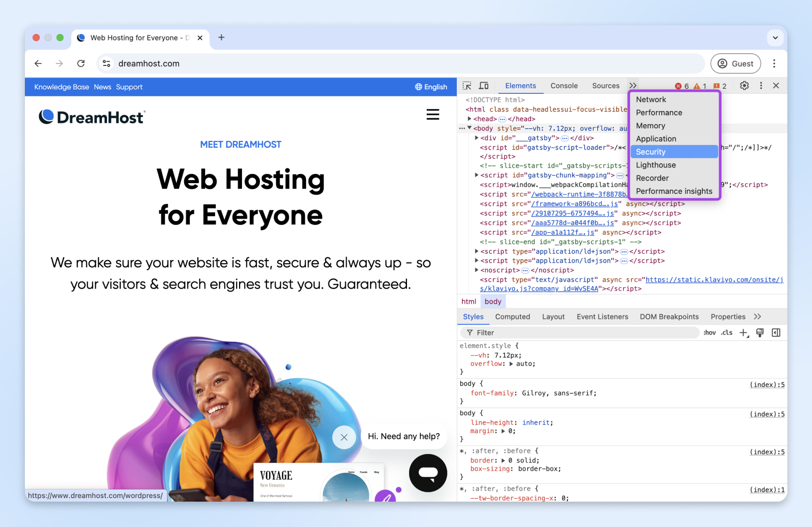Switch to the Console tab
This screenshot has height=527, width=812.
click(564, 85)
